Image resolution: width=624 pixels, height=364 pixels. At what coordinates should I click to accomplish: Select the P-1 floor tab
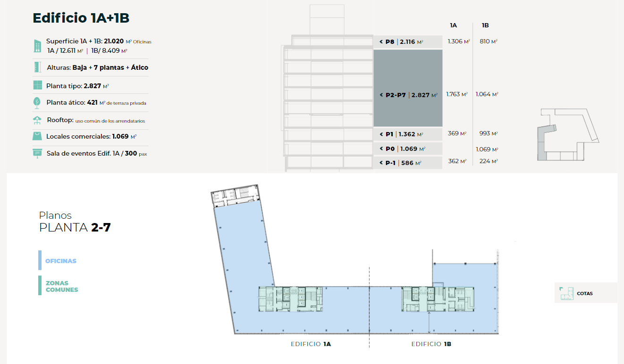[408, 163]
